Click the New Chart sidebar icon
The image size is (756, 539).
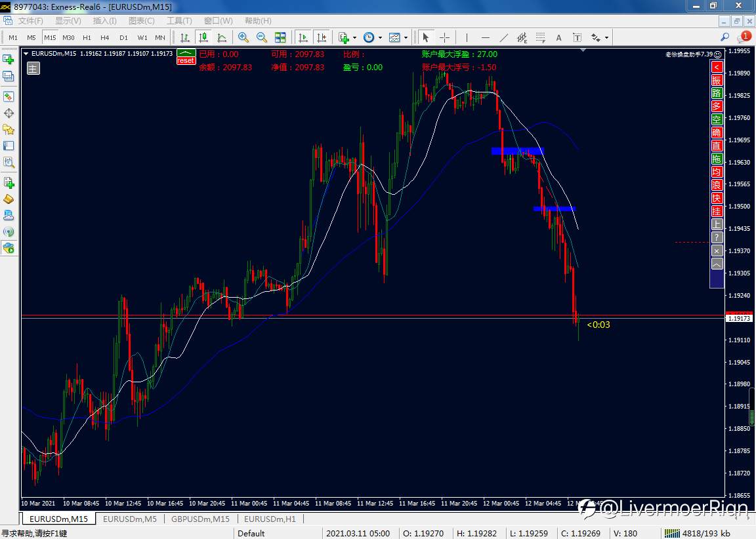coord(9,59)
